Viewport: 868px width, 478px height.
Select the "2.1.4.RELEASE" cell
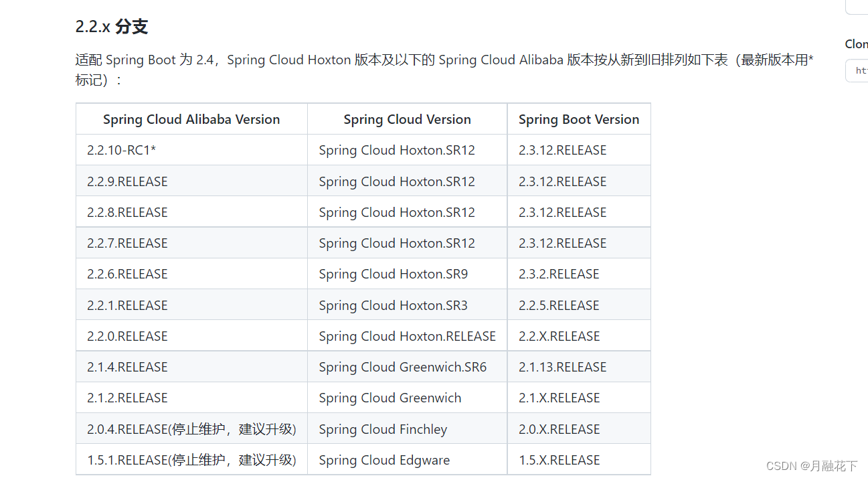pos(191,367)
